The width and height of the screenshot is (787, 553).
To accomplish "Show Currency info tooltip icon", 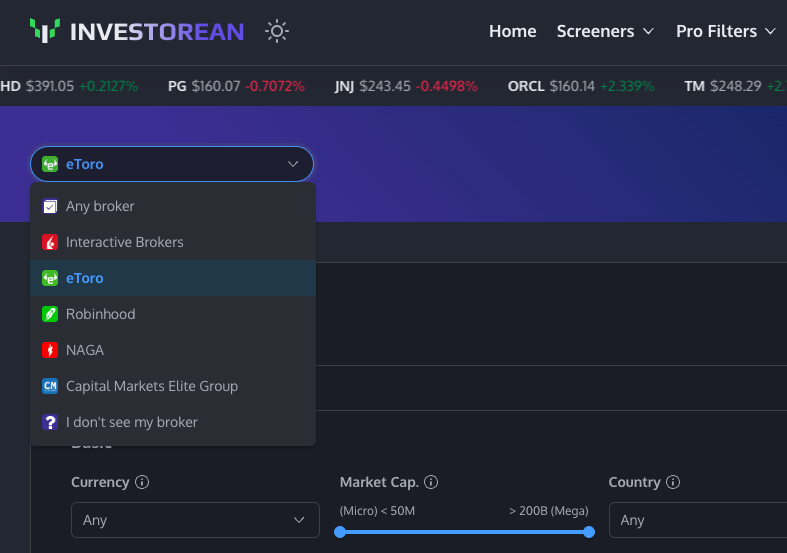I will [x=142, y=482].
